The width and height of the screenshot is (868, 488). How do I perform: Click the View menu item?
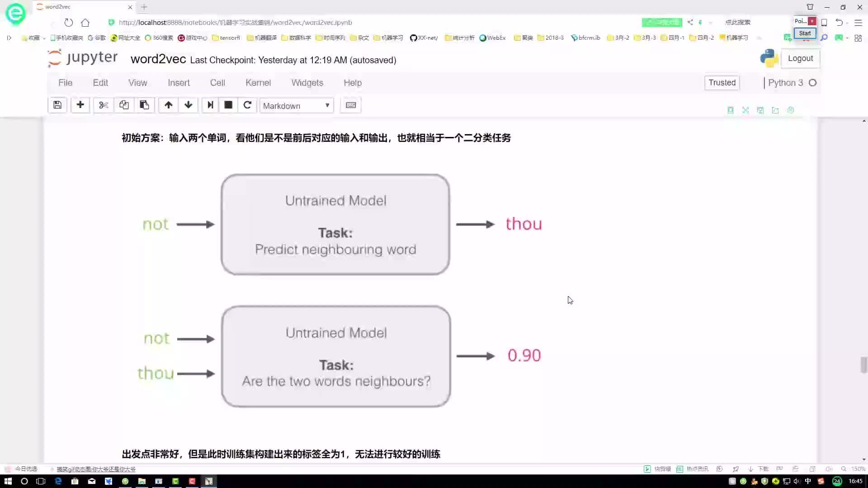tap(138, 83)
